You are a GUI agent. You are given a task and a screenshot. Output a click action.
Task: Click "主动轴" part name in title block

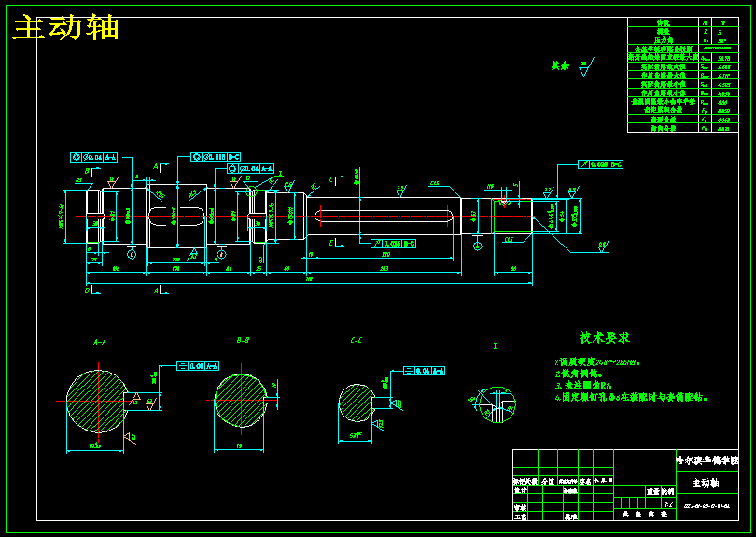pos(706,483)
